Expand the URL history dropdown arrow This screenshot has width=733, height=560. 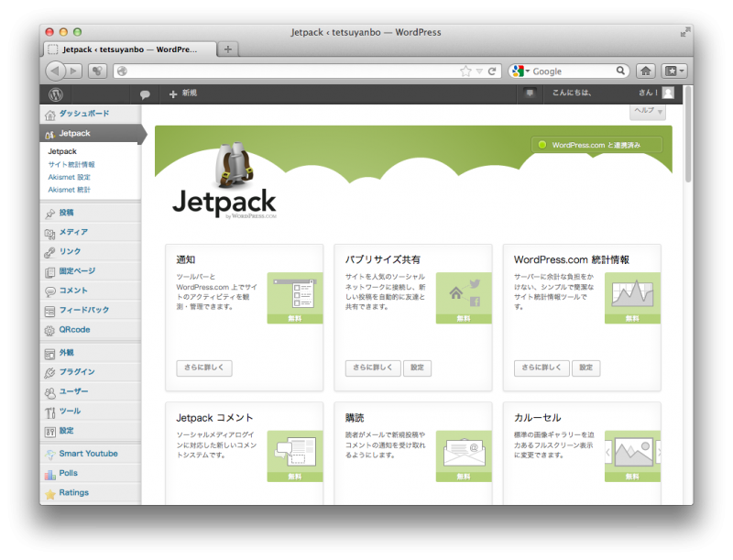tap(479, 71)
